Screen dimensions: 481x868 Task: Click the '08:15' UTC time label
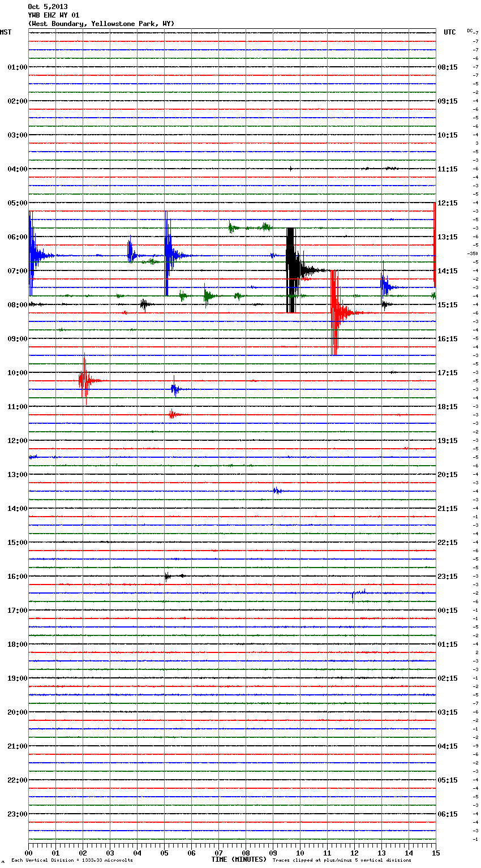click(448, 67)
